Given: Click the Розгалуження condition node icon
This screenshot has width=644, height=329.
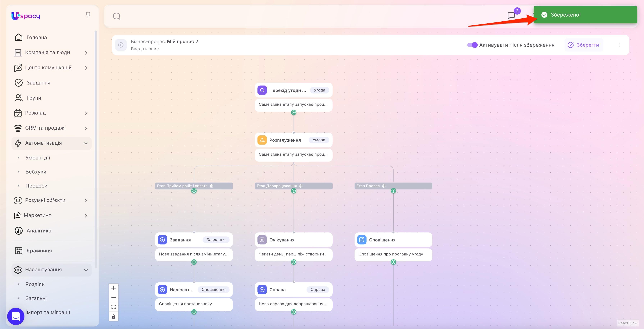Looking at the screenshot, I should click(262, 140).
